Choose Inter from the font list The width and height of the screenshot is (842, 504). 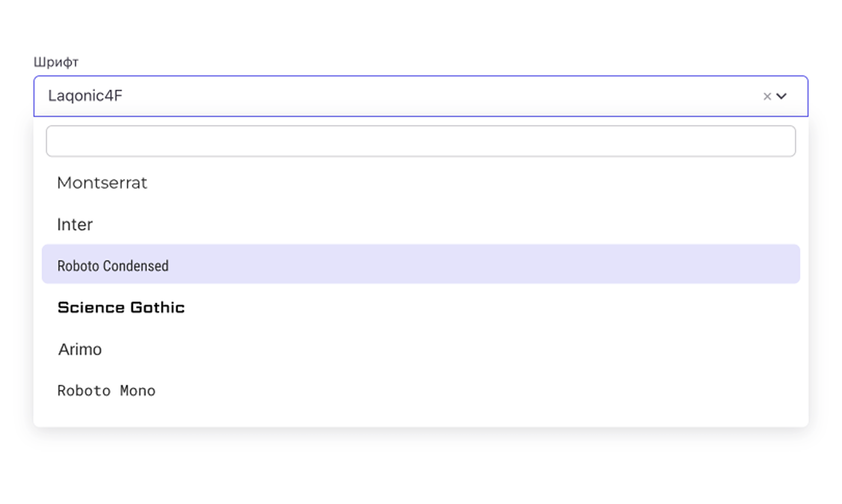75,224
